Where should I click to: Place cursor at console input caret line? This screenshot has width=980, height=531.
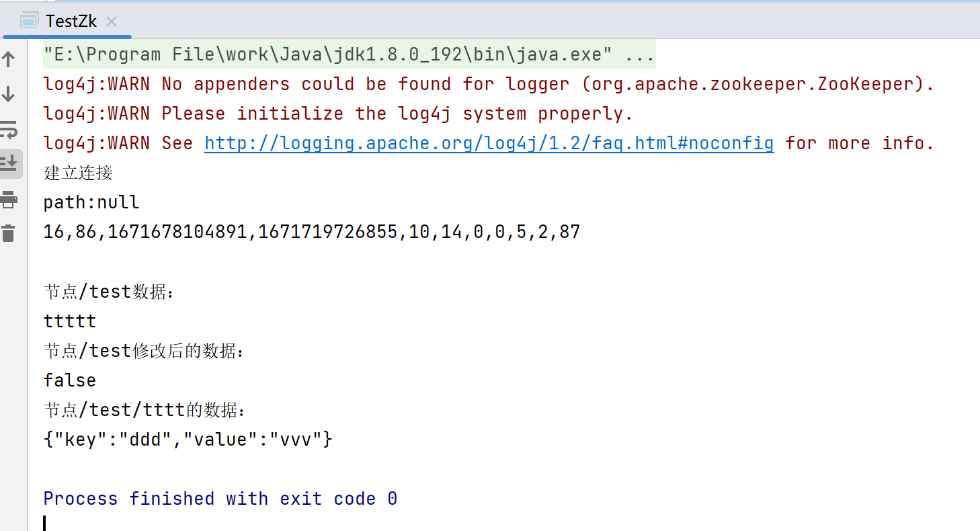44,524
